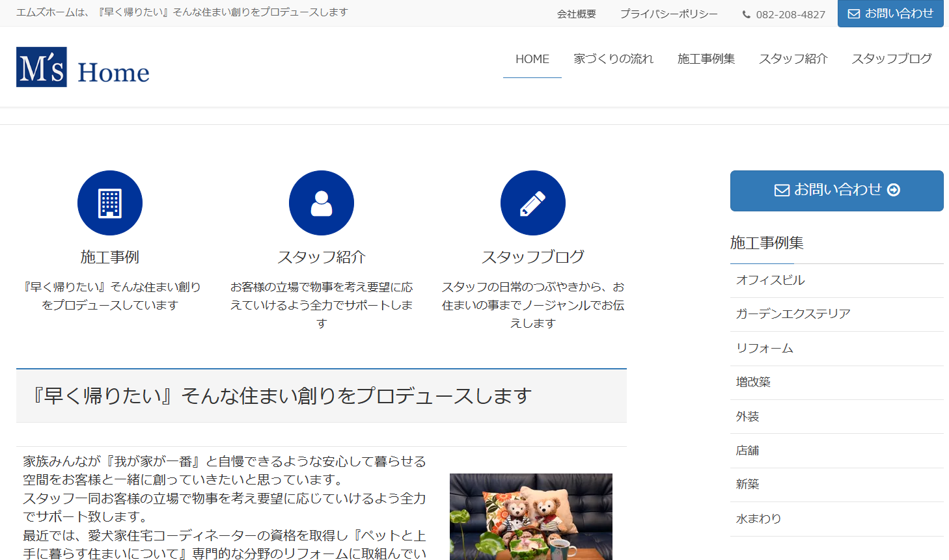Open the 家づくりの流れ menu item
The width and height of the screenshot is (949, 560).
[x=614, y=59]
